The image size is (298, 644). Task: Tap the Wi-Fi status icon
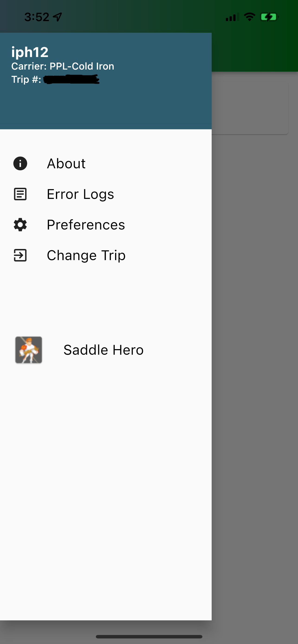249,17
